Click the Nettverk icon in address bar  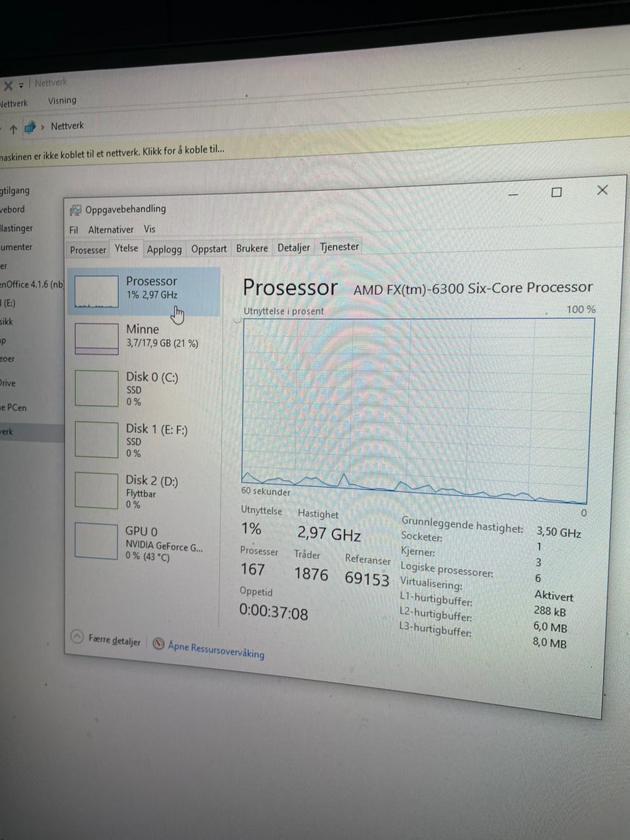pos(30,127)
